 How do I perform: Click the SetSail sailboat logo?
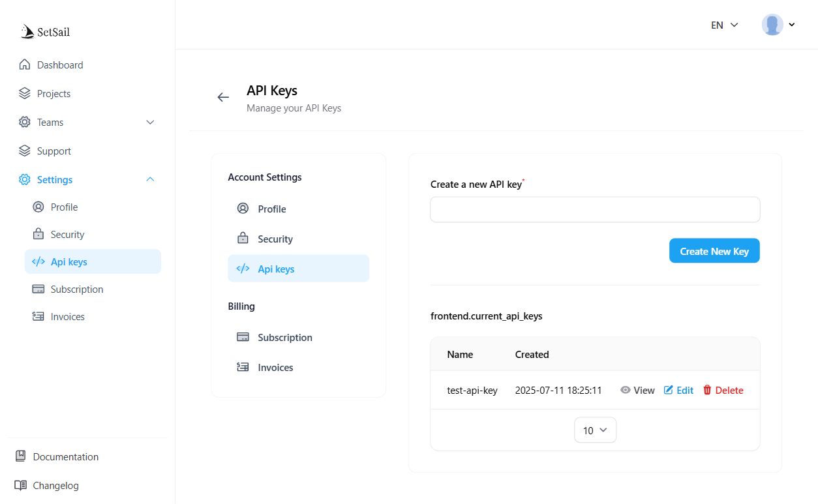pyautogui.click(x=27, y=31)
